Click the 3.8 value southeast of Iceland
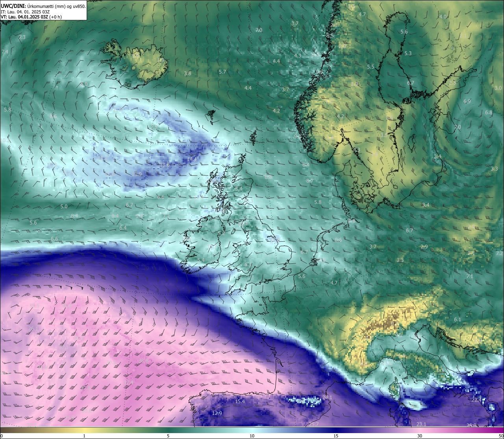This screenshot has height=439, width=504. (x=187, y=74)
